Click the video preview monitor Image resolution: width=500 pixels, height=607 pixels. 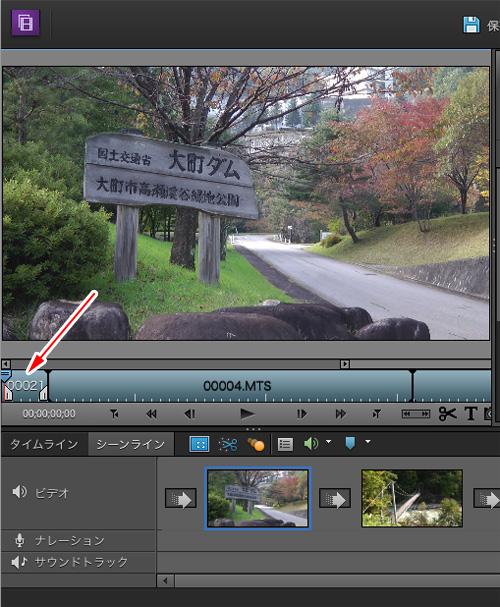pyautogui.click(x=246, y=204)
